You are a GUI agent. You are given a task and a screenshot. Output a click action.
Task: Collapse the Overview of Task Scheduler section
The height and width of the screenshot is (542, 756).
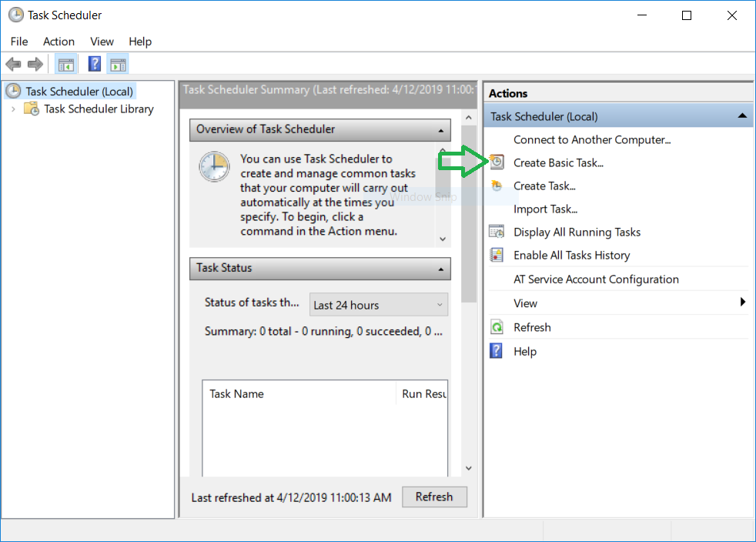441,130
